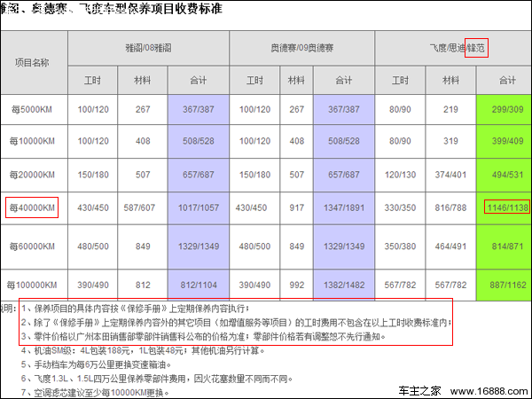Click the purple 1382/1482 total cell
Viewport: 532px width, 399px height.
pos(343,285)
